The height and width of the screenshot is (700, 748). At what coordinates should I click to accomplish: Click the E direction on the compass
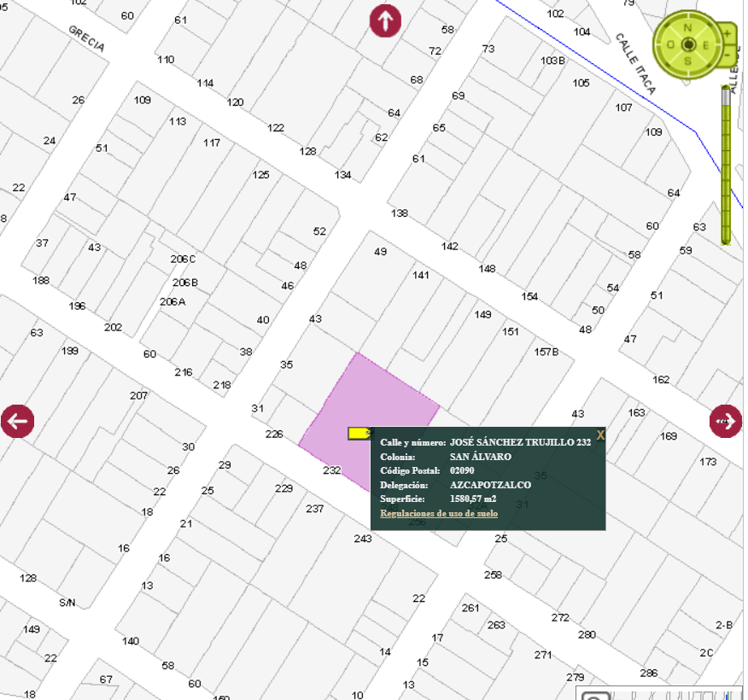(705, 45)
